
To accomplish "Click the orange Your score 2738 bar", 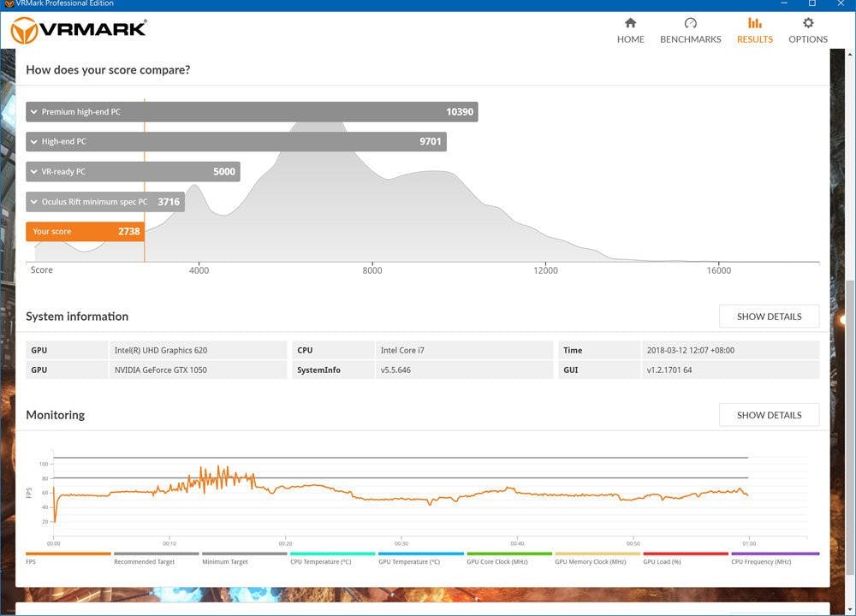I will coord(85,231).
